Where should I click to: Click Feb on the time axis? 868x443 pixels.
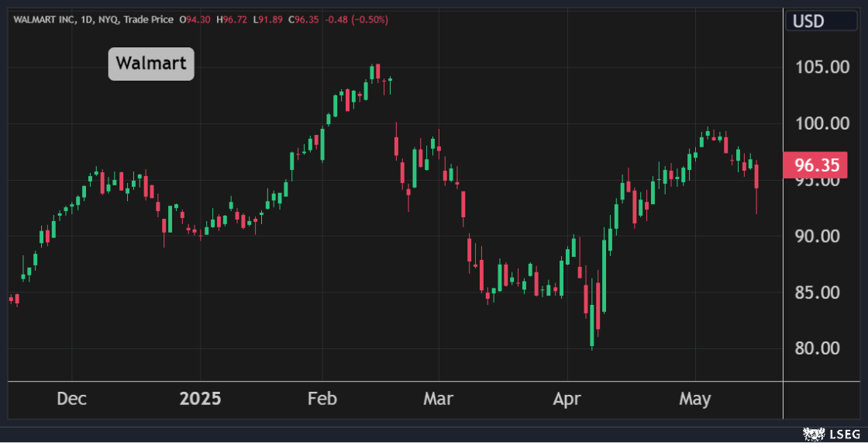point(322,400)
